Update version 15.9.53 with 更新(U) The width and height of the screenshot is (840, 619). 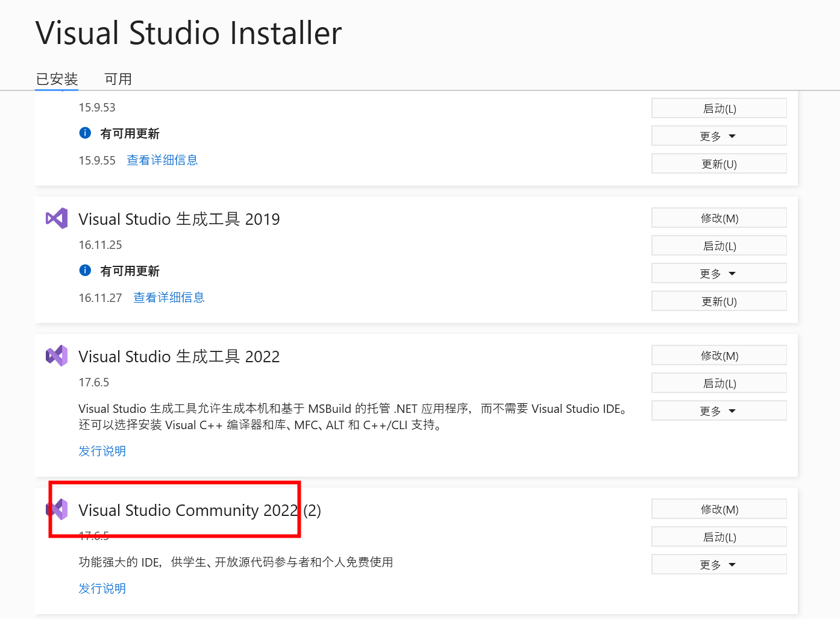tap(719, 164)
